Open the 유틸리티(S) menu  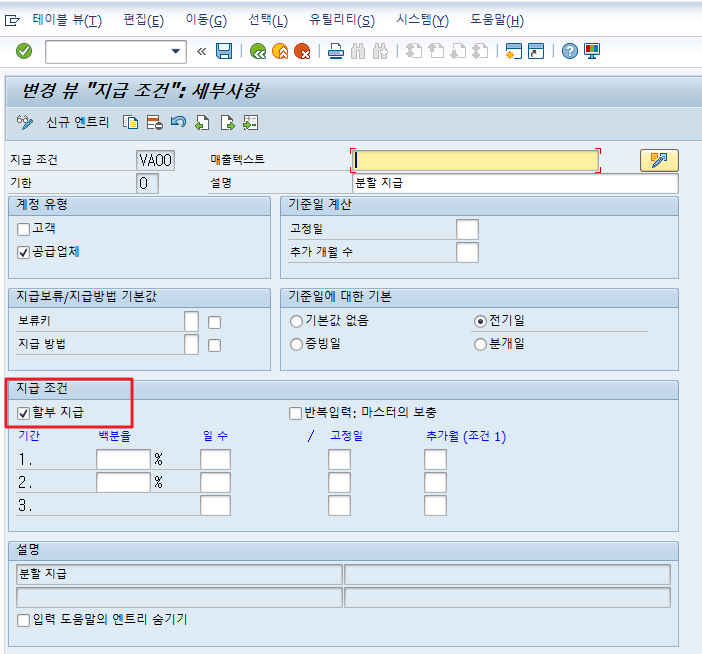342,20
